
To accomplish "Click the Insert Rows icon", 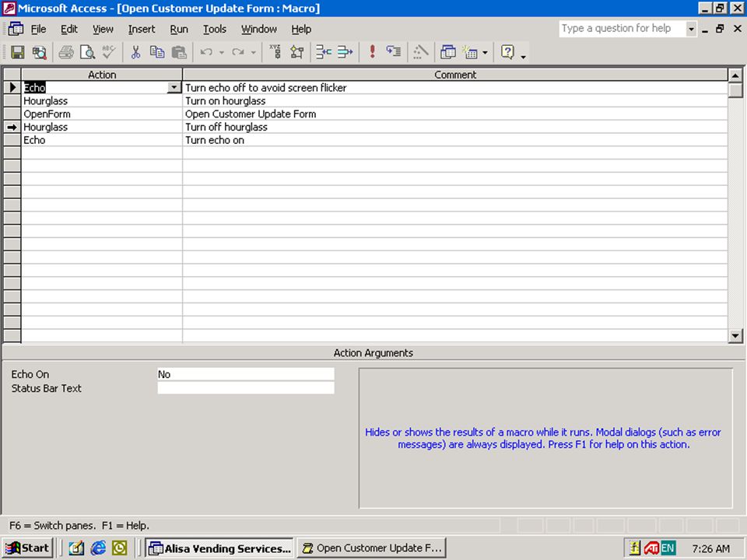I will coord(324,52).
